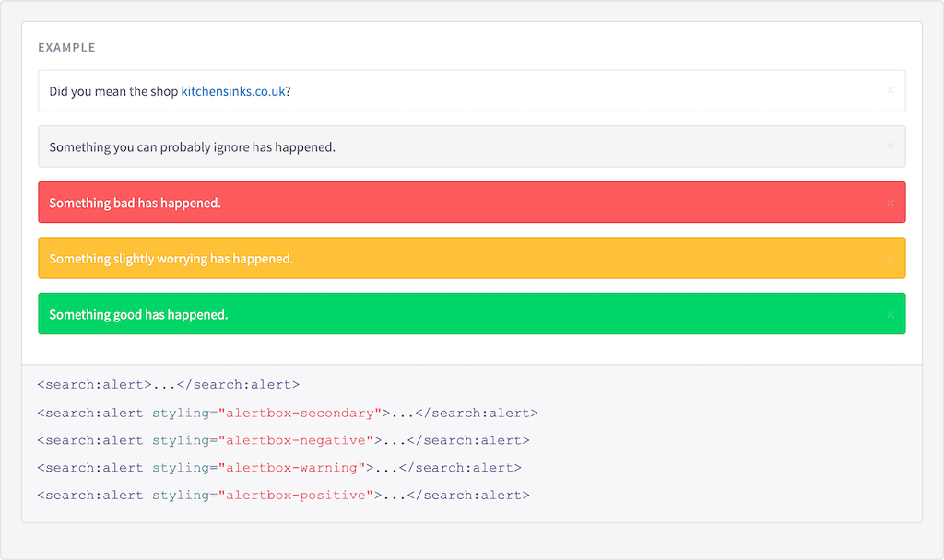Click the 'Something you can probably ignore' message
Screen dimensions: 944x560
click(x=192, y=147)
